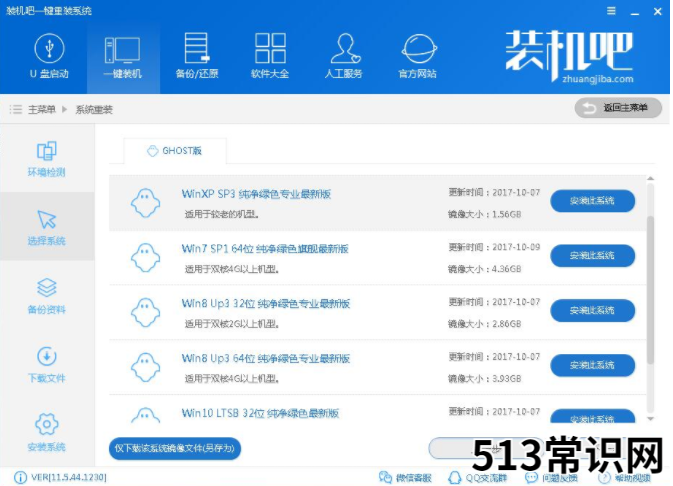Click the list icon beside 主菜单
Image resolution: width=673 pixels, height=486 pixels.
[x=16, y=109]
